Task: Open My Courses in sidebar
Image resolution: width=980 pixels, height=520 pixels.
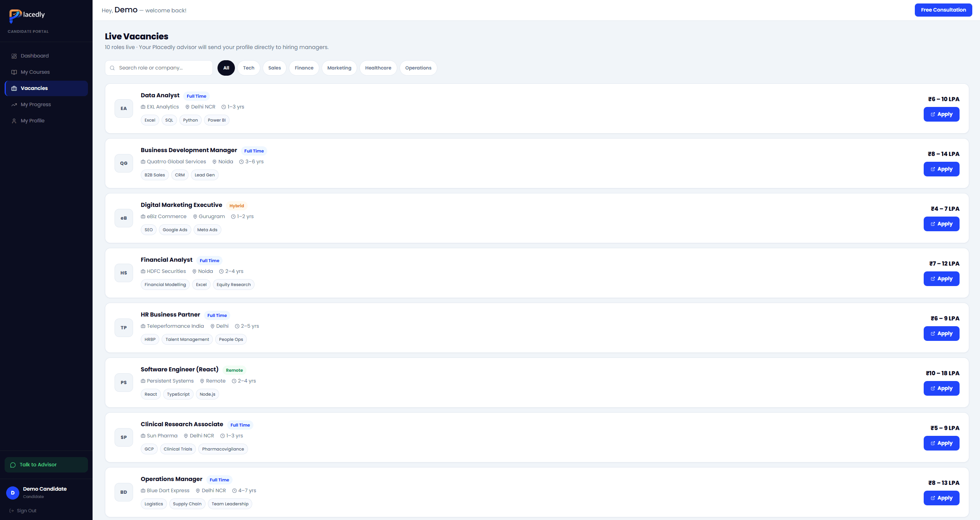Action: [x=46, y=72]
